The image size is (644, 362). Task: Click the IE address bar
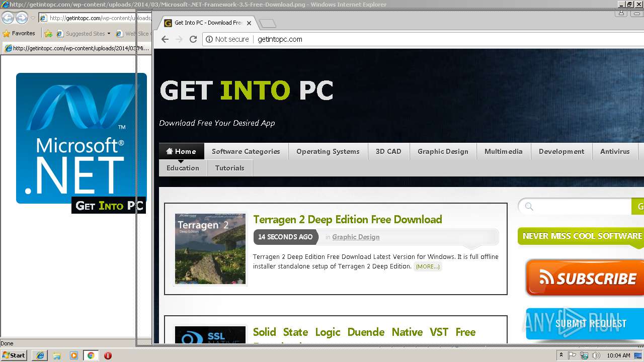(95, 18)
